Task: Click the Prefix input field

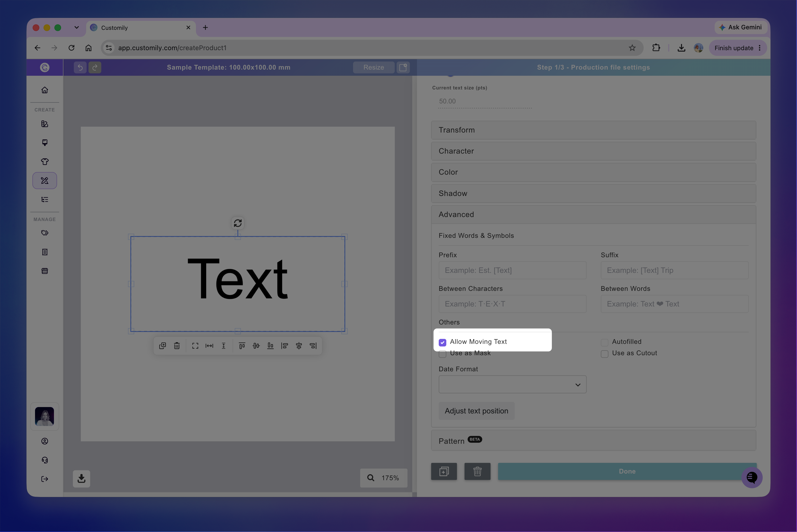Action: (x=512, y=270)
